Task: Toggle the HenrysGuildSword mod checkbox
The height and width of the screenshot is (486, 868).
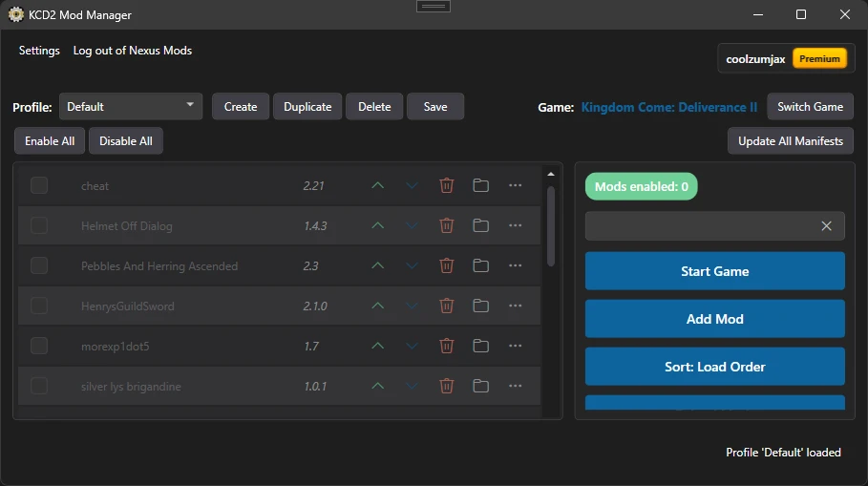Action: coord(39,306)
